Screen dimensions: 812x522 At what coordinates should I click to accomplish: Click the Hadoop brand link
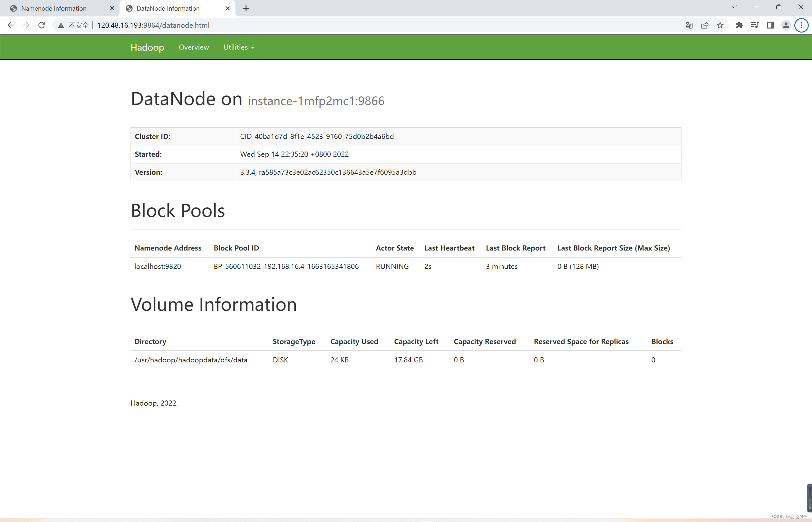click(x=147, y=47)
